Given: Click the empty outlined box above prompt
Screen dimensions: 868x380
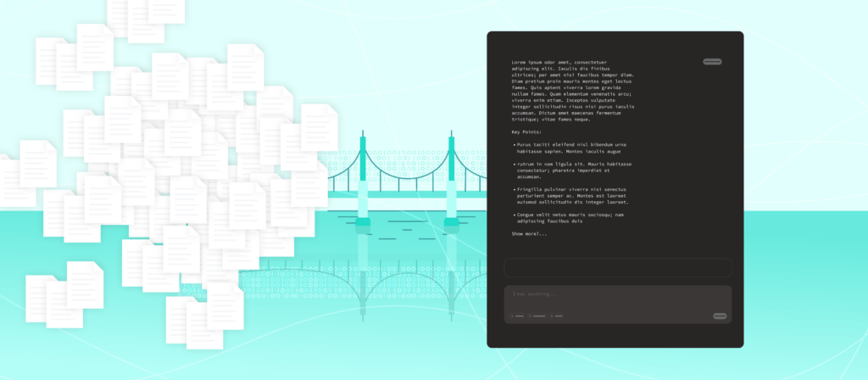Looking at the screenshot, I should pyautogui.click(x=618, y=267).
